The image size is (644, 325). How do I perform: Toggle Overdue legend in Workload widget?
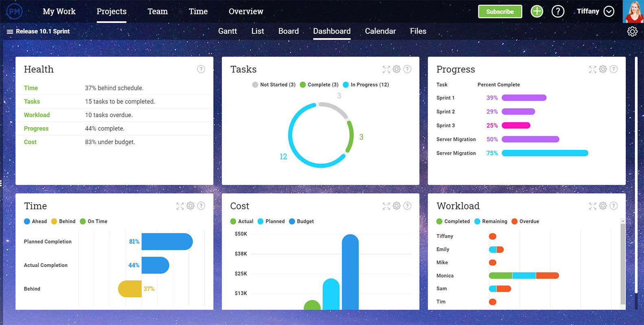click(525, 222)
